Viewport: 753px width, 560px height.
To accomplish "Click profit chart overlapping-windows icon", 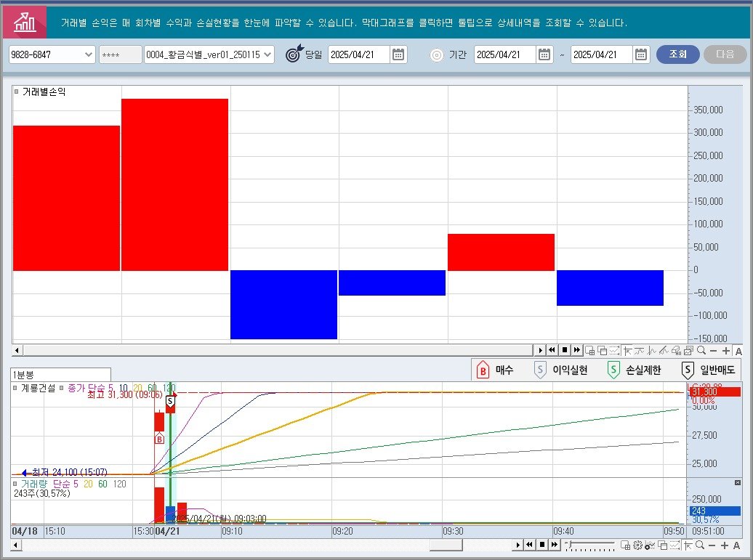I will coord(603,350).
